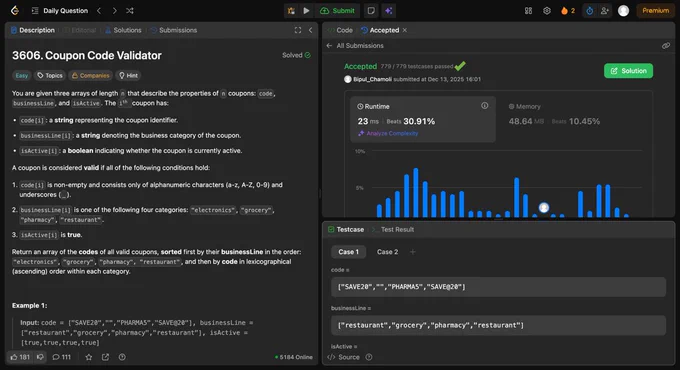Screen dimensions: 680x370
Task: Like the problem with thumbs up
Action: click(x=20, y=357)
